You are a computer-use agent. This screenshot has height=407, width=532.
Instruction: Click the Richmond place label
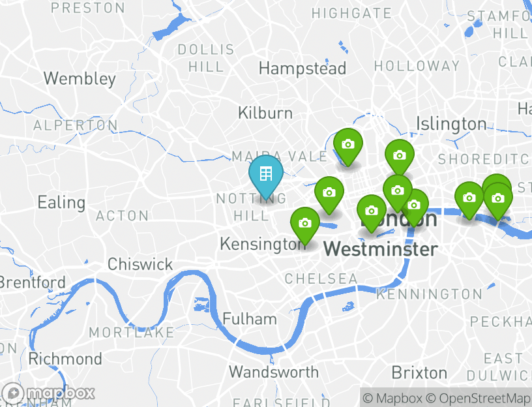pos(65,359)
